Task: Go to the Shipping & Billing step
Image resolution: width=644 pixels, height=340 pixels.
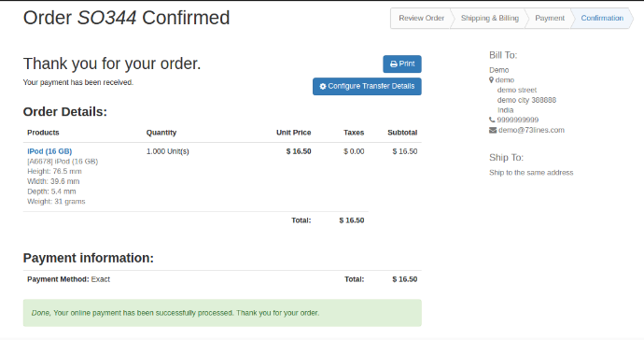Action: pyautogui.click(x=490, y=18)
